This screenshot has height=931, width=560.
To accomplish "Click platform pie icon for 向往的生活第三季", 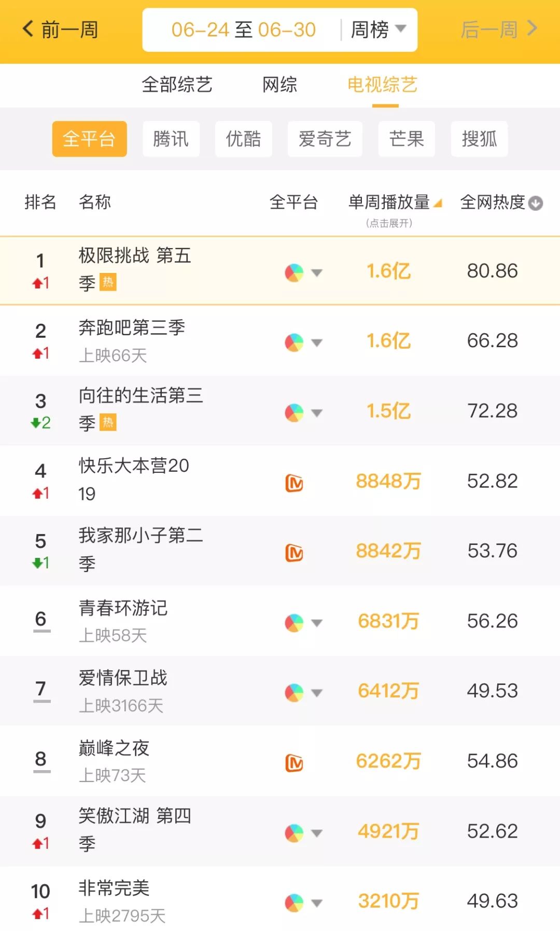I will pos(294,413).
